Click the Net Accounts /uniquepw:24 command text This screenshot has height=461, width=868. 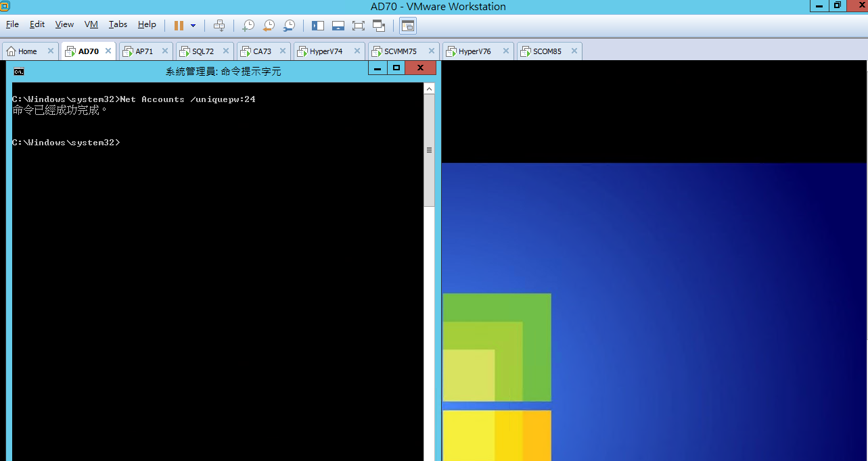187,99
